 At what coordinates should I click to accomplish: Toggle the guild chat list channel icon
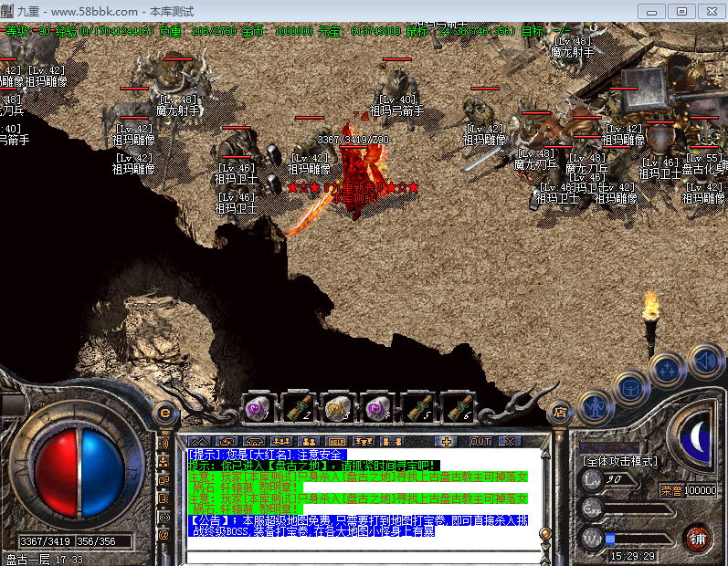click(164, 498)
